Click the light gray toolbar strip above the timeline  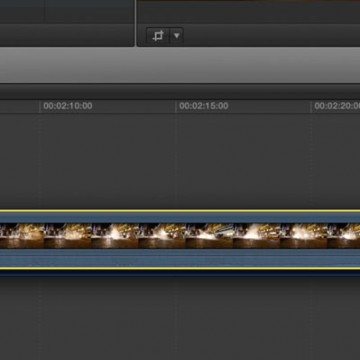(x=180, y=65)
